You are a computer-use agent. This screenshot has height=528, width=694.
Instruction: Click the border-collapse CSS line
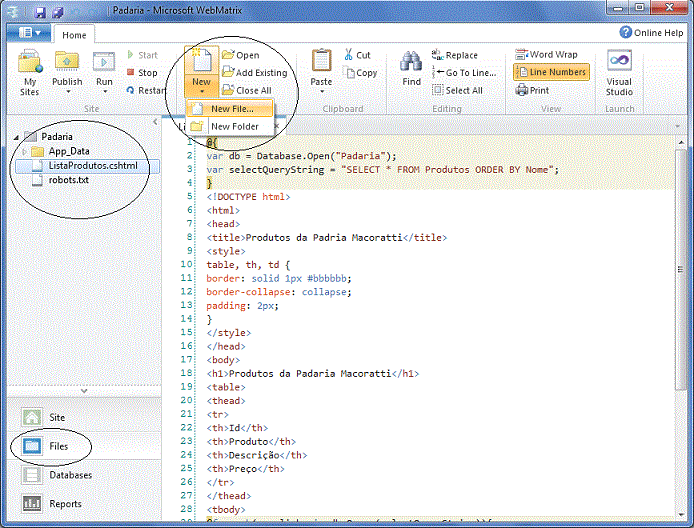(x=279, y=292)
